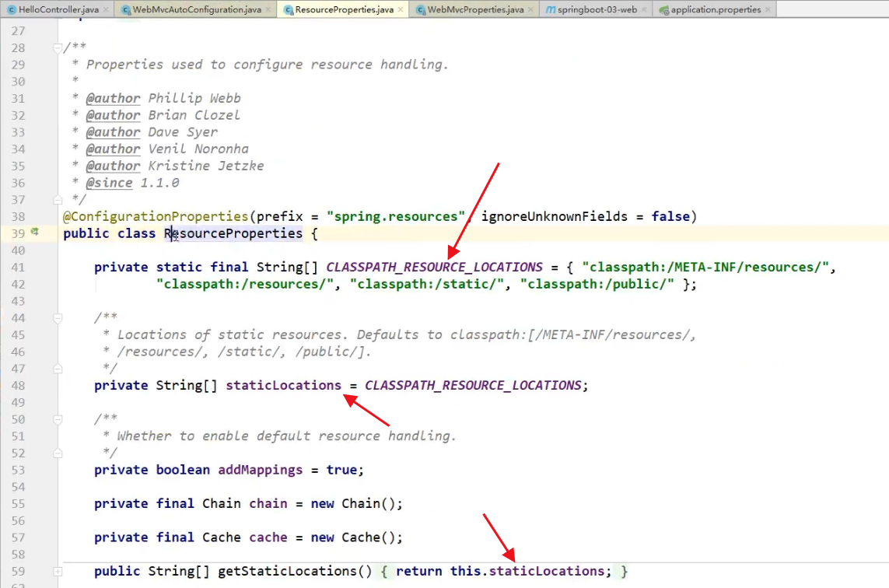Collapse the class Javadoc comment at line 28

point(58,47)
